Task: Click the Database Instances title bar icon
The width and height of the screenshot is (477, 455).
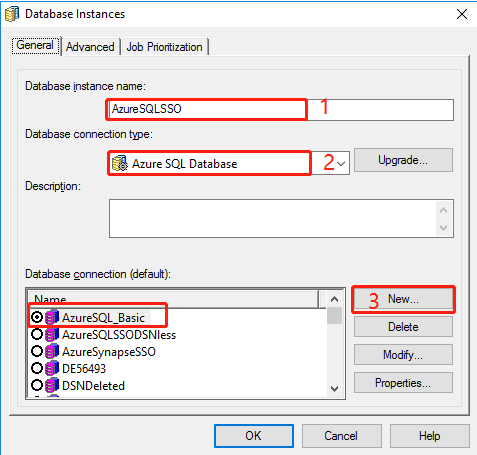Action: tap(12, 14)
